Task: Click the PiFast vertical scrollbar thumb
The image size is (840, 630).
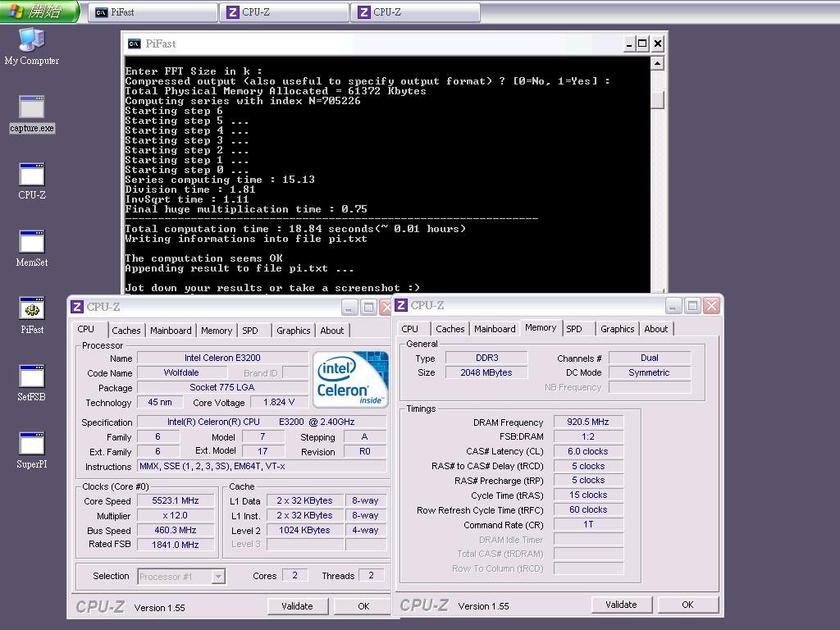Action: click(x=657, y=99)
